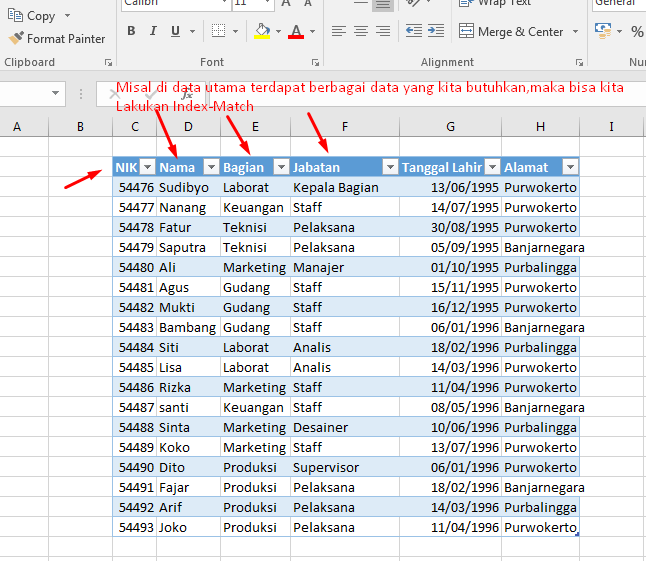Click the cell containing Fajar
The width and height of the screenshot is (646, 561).
click(188, 487)
